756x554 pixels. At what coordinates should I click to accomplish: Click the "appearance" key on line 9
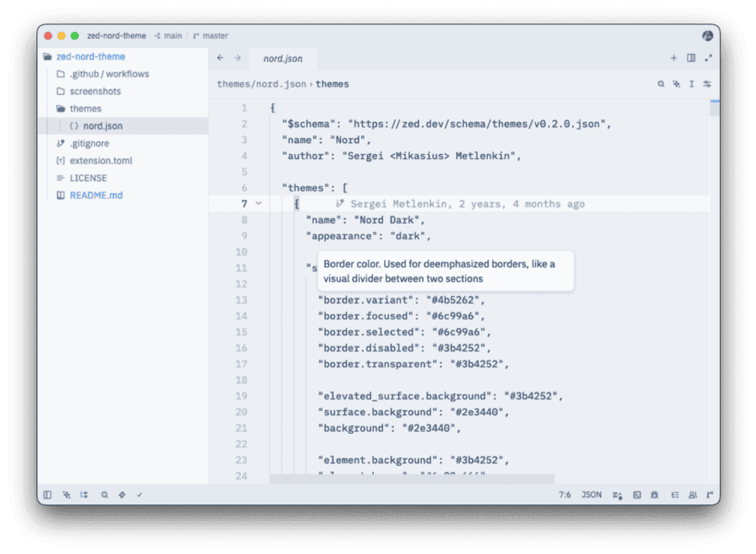point(342,236)
